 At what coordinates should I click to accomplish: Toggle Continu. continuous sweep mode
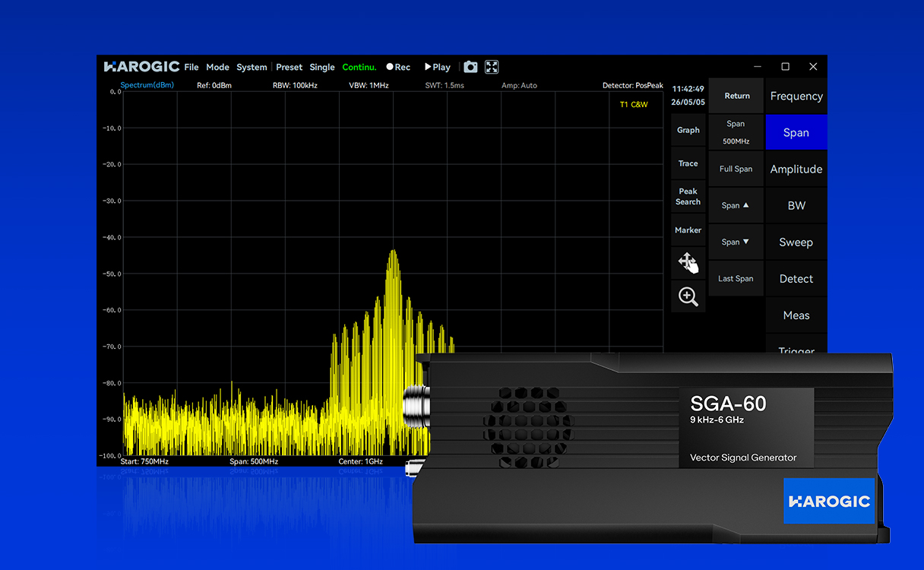click(359, 67)
